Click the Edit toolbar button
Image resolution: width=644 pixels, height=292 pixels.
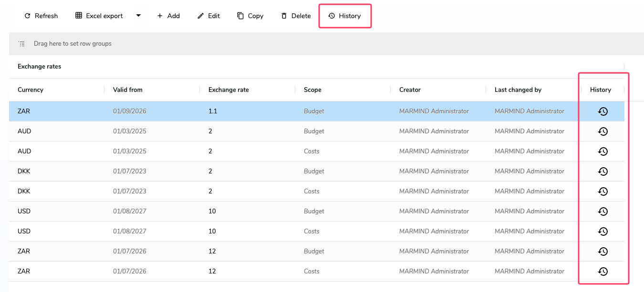208,16
